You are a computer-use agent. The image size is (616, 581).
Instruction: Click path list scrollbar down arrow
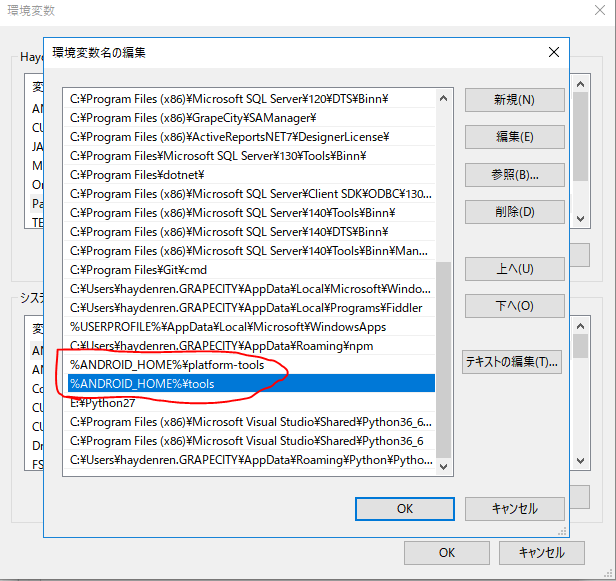[444, 467]
